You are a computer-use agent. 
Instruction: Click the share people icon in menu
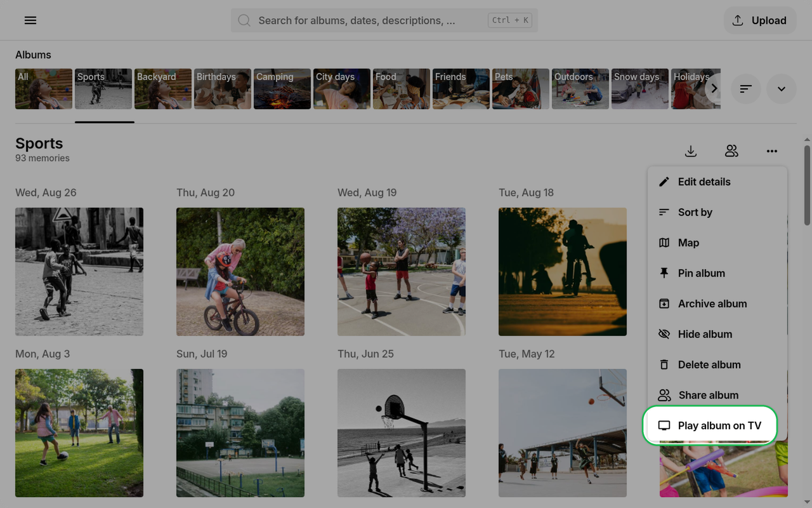click(x=664, y=395)
